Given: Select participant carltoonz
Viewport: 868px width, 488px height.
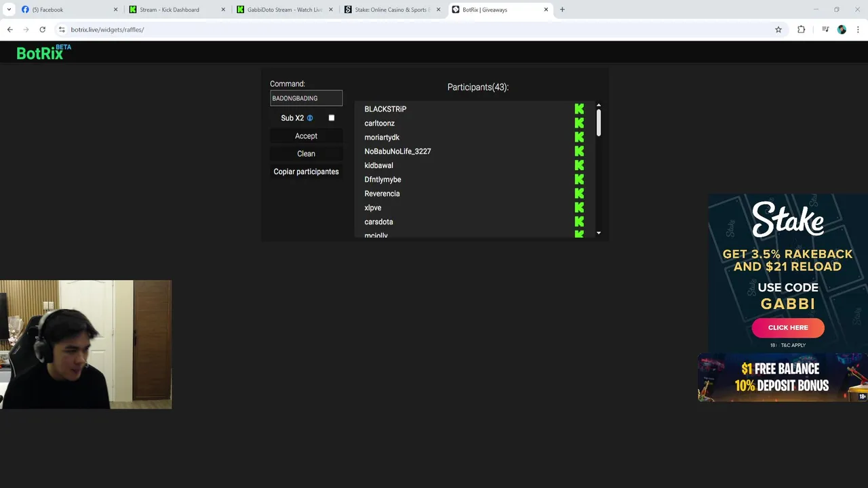Looking at the screenshot, I should coord(379,123).
